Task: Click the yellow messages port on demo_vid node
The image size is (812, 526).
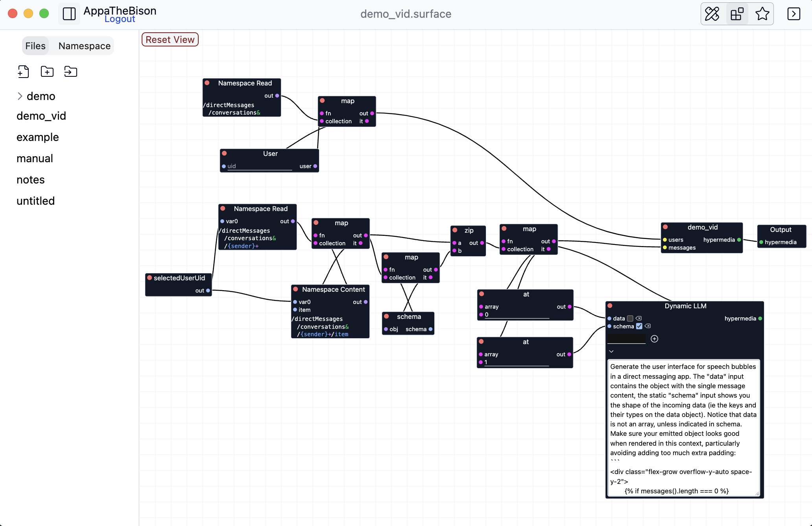Action: pyautogui.click(x=665, y=248)
